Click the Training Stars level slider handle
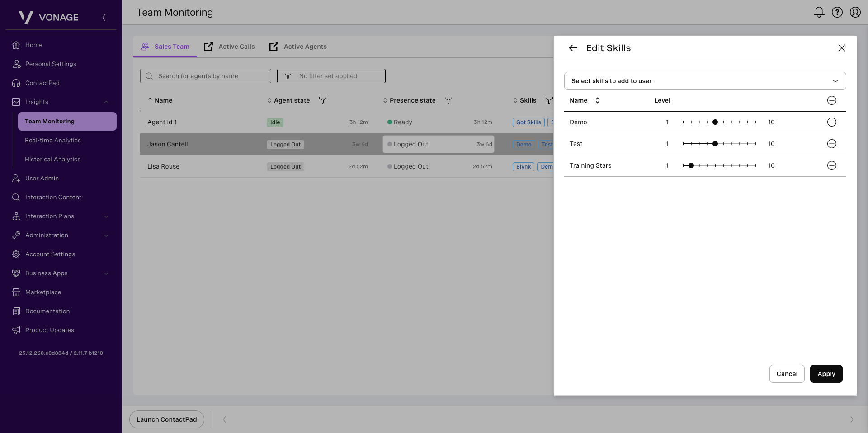868x433 pixels. [x=691, y=165]
